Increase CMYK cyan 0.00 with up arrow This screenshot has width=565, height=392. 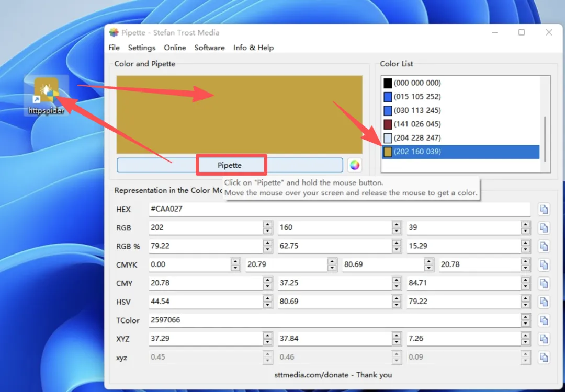tap(235, 261)
